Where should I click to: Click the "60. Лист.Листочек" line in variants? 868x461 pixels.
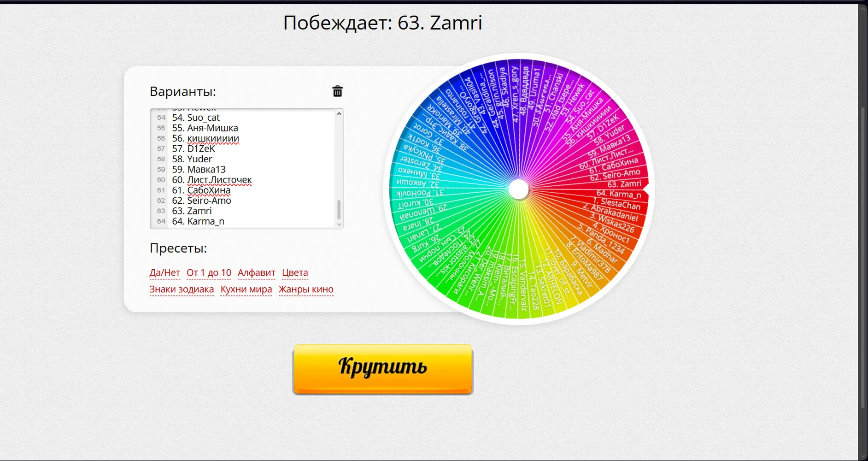point(212,180)
